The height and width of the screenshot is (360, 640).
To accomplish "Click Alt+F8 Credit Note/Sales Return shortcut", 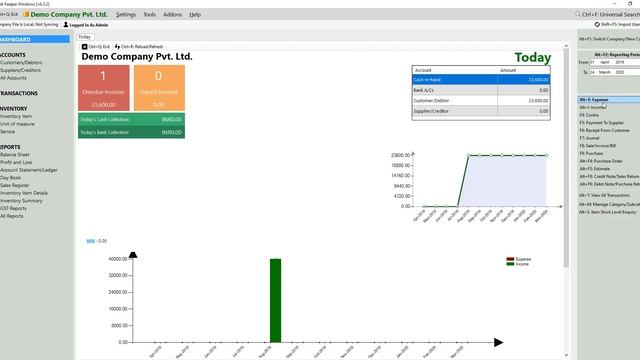I will (x=609, y=177).
